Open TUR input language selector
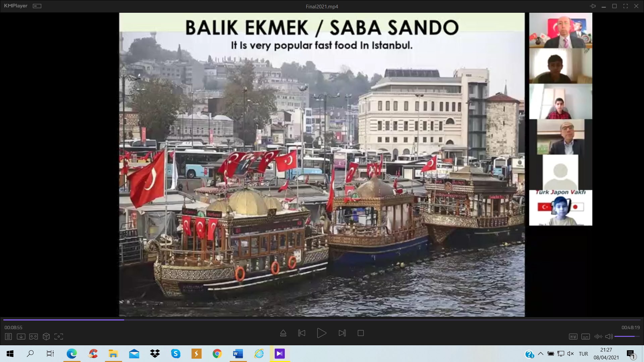The width and height of the screenshot is (644, 362). click(x=583, y=354)
